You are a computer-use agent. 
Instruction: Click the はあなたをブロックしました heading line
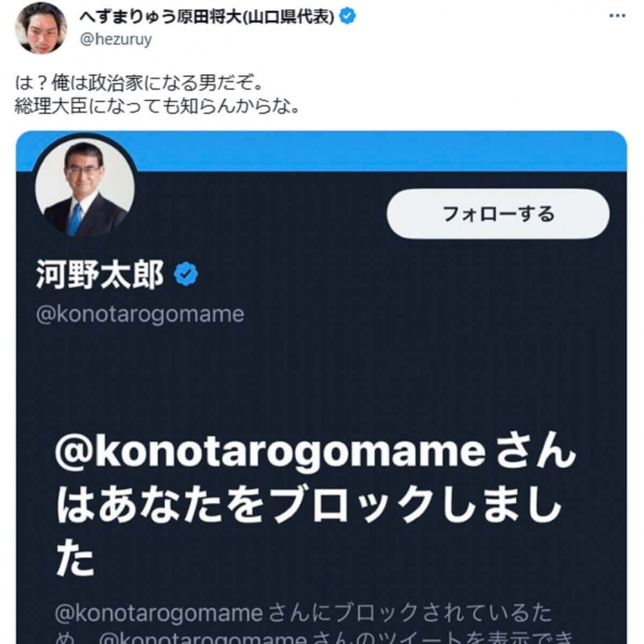(x=309, y=508)
